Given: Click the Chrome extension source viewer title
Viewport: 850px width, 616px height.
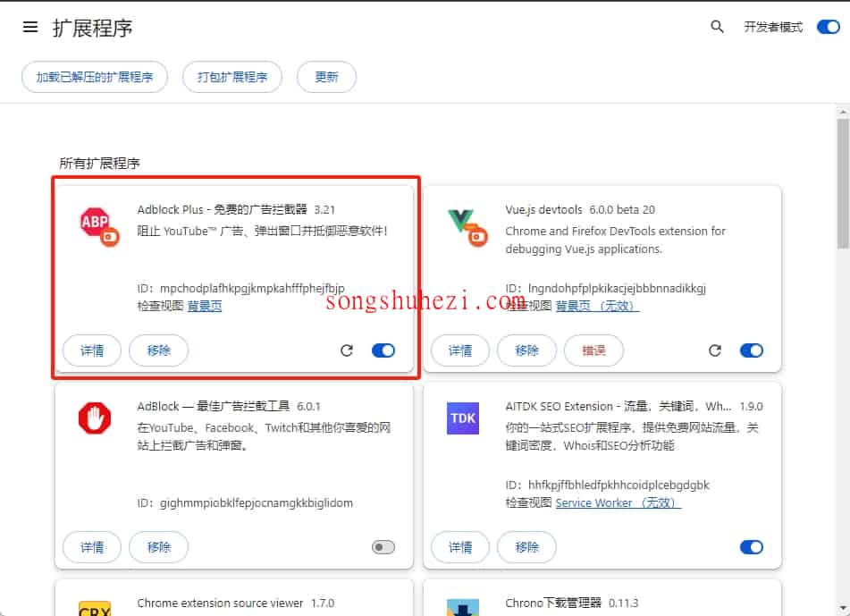Looking at the screenshot, I should click(x=220, y=603).
